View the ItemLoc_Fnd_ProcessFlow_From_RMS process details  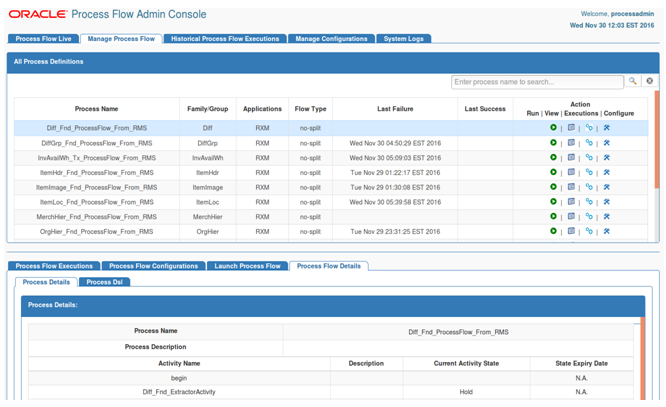pos(571,201)
